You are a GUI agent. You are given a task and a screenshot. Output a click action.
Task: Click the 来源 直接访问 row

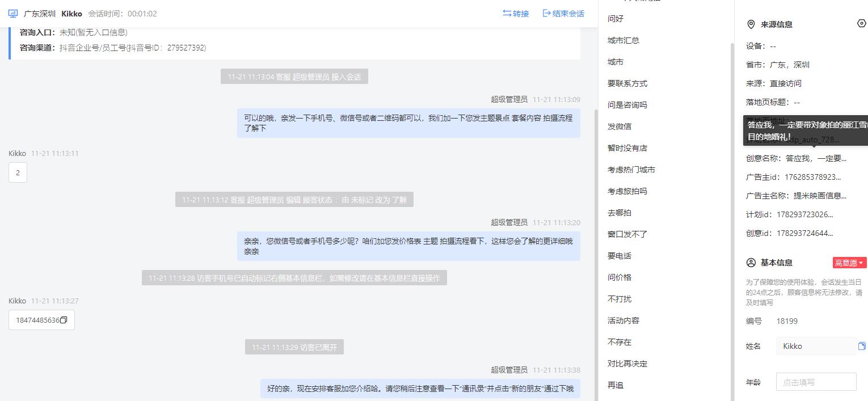click(774, 83)
